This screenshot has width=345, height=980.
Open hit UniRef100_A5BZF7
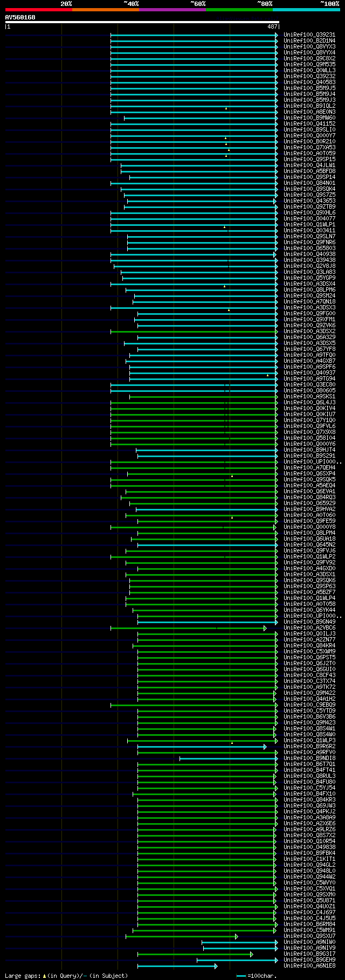(x=309, y=592)
